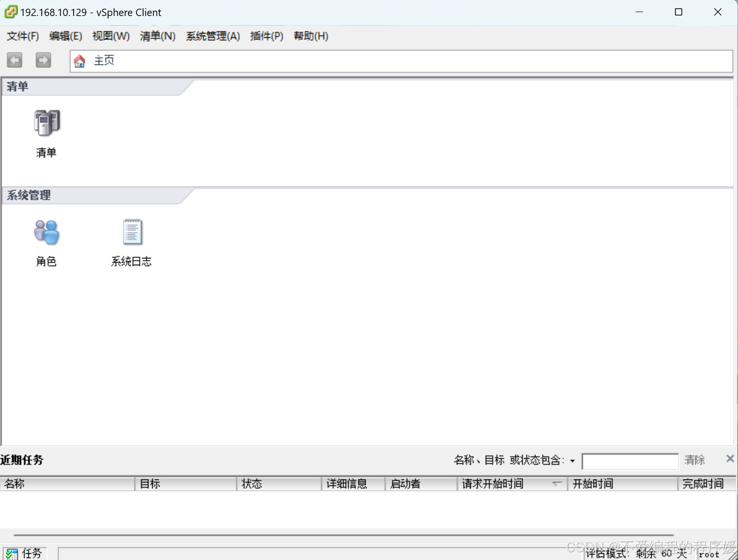738x560 pixels.
Task: Click the 评估模式 evaluation status text
Action: [x=637, y=553]
